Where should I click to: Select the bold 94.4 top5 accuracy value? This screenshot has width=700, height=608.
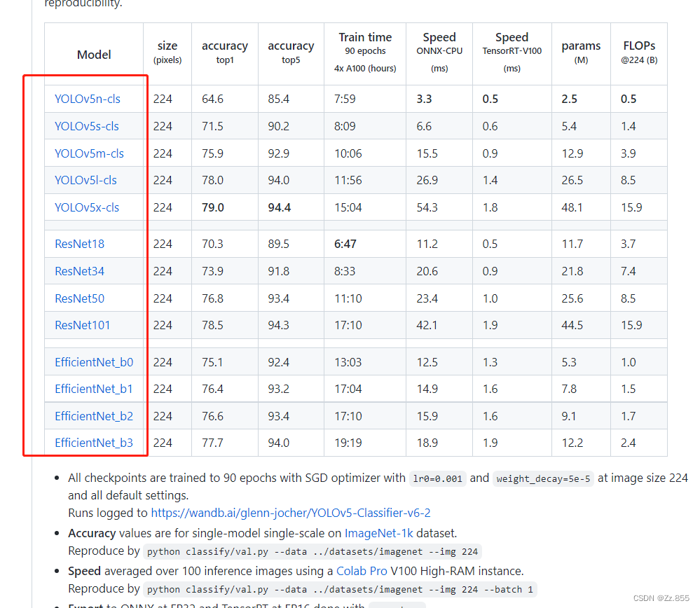(x=280, y=207)
